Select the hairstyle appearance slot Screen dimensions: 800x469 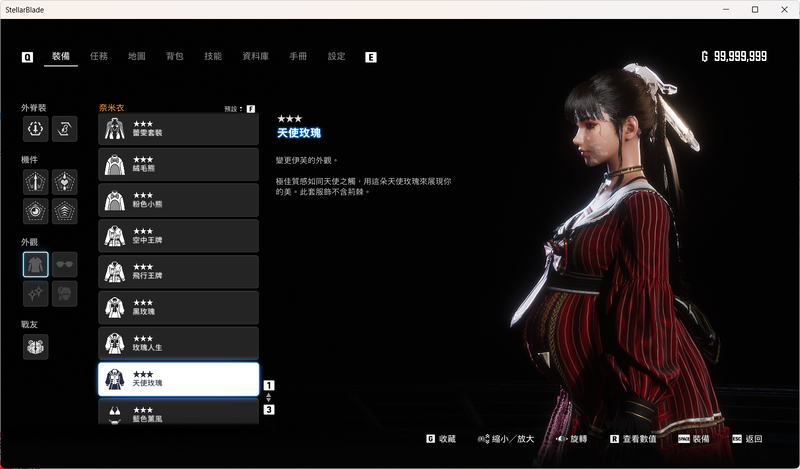click(65, 293)
